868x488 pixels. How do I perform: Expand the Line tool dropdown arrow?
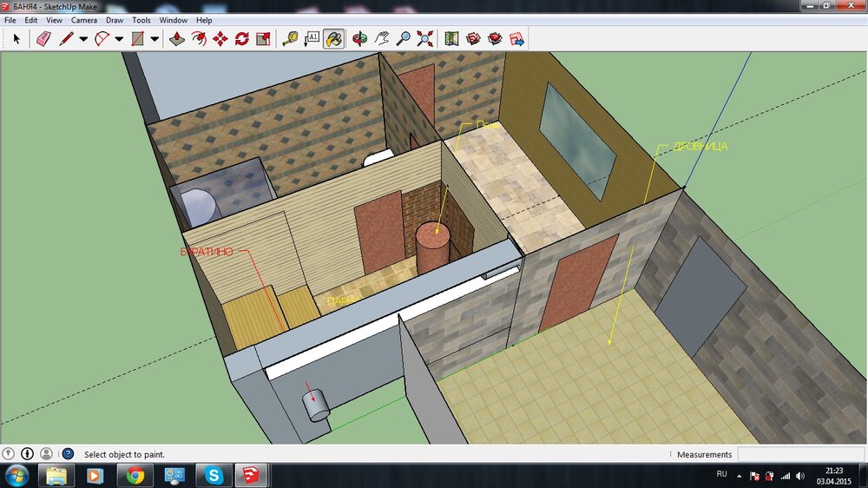pos(83,39)
